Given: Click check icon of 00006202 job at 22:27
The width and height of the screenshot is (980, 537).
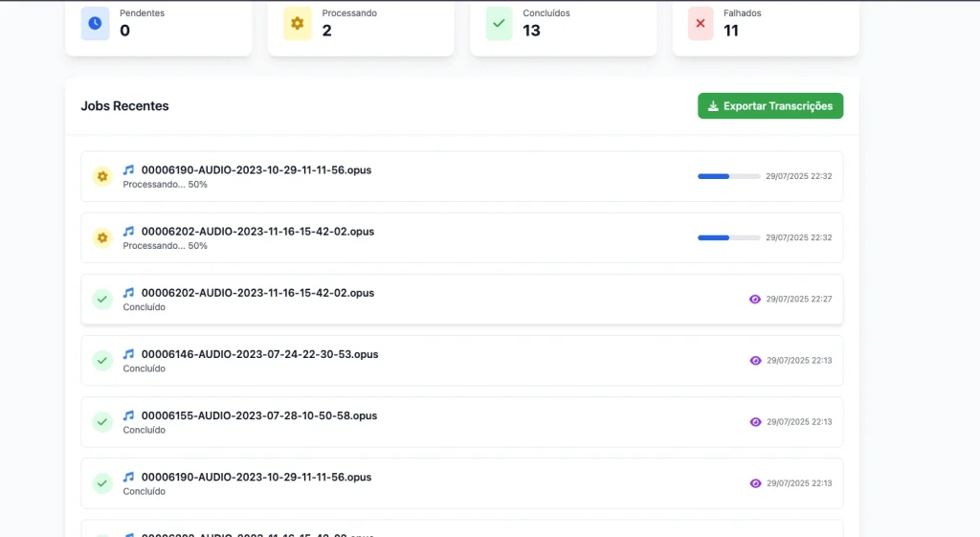Looking at the screenshot, I should (x=102, y=299).
